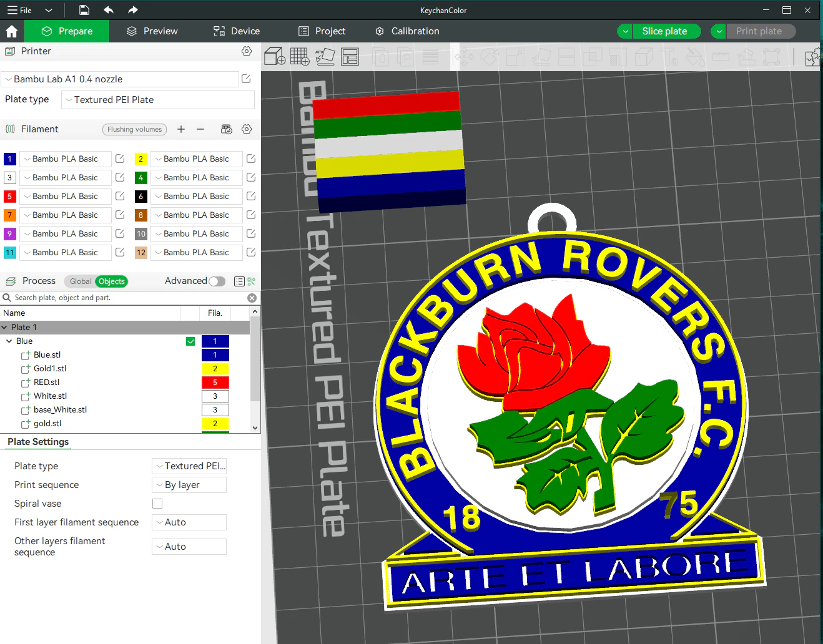Edit preset for filament 5
823x644 pixels.
(120, 197)
